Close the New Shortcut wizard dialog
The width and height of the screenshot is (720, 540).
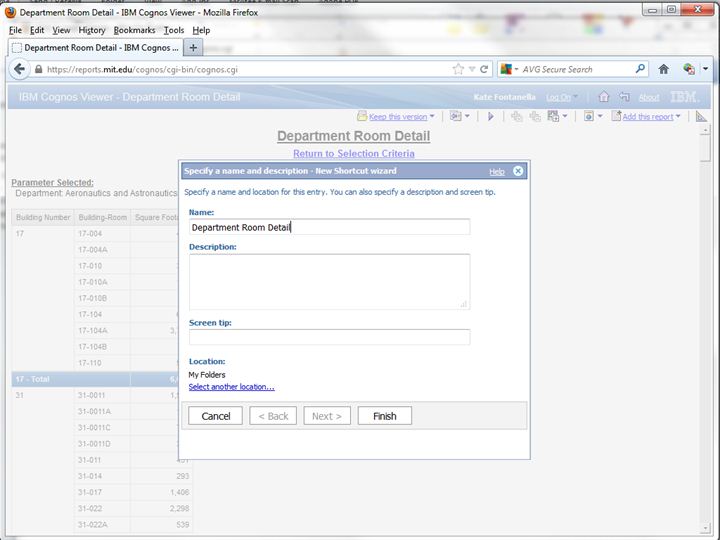[x=518, y=171]
